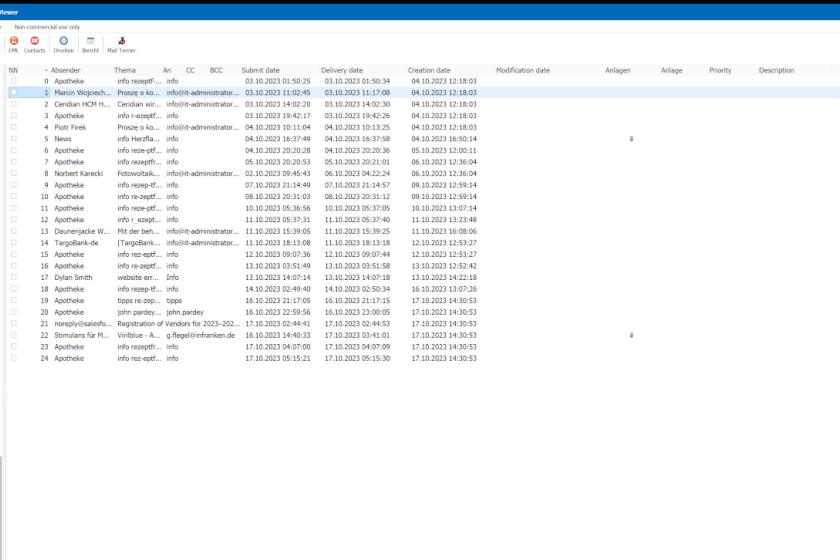
Task: Click submit date '17.10.2023 05:15:21'
Action: point(278,358)
